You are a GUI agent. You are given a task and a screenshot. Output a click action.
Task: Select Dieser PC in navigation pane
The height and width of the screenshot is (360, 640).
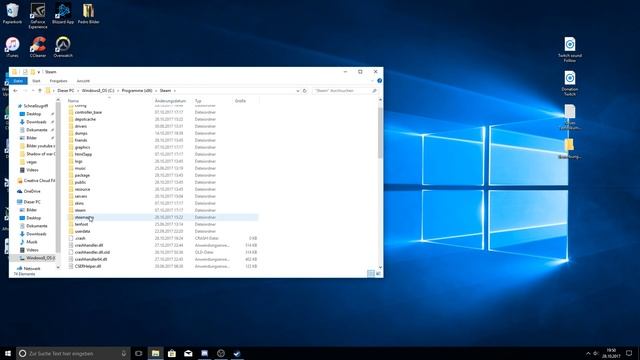(x=32, y=202)
